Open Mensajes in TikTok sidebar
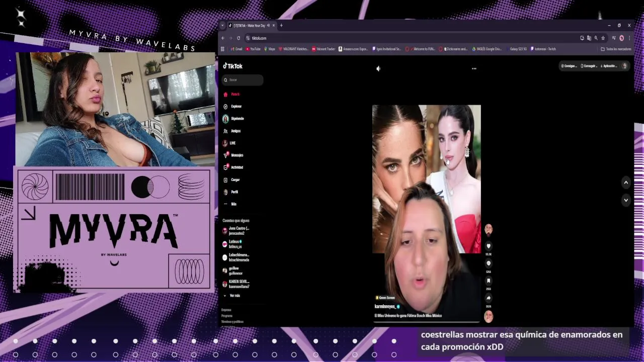 (233, 155)
